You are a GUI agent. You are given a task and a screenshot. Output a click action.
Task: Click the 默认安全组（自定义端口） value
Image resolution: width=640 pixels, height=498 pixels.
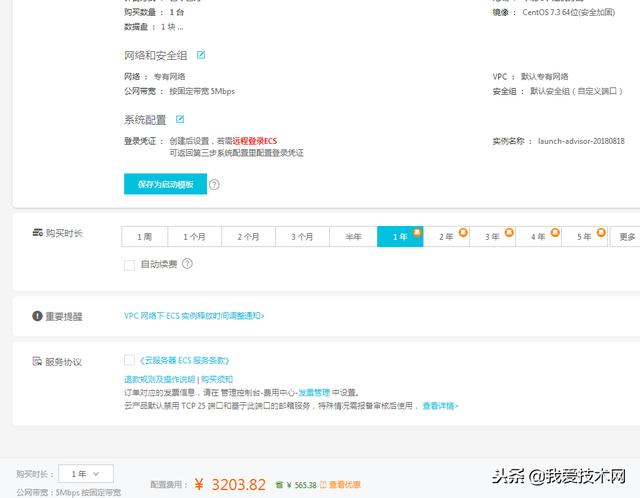[x=576, y=91]
